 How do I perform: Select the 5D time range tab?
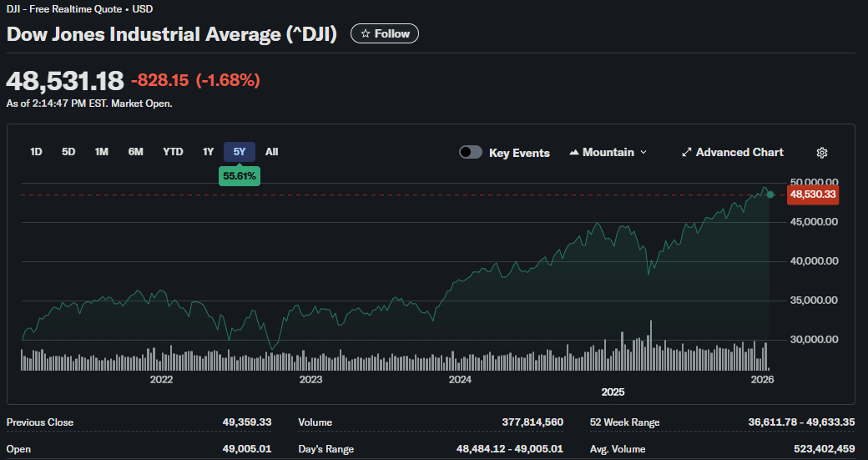tap(68, 152)
